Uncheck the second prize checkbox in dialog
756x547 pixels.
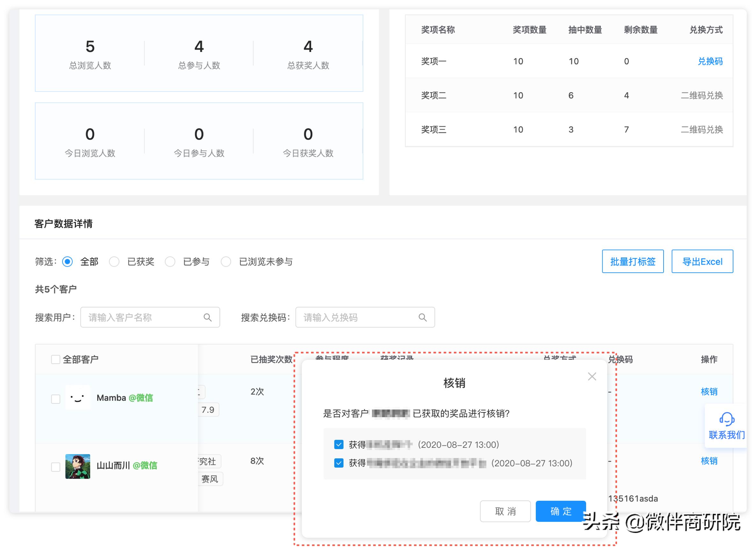(x=339, y=463)
